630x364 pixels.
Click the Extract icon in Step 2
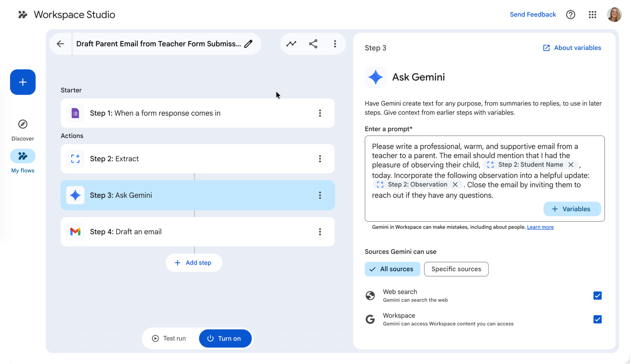coord(75,159)
